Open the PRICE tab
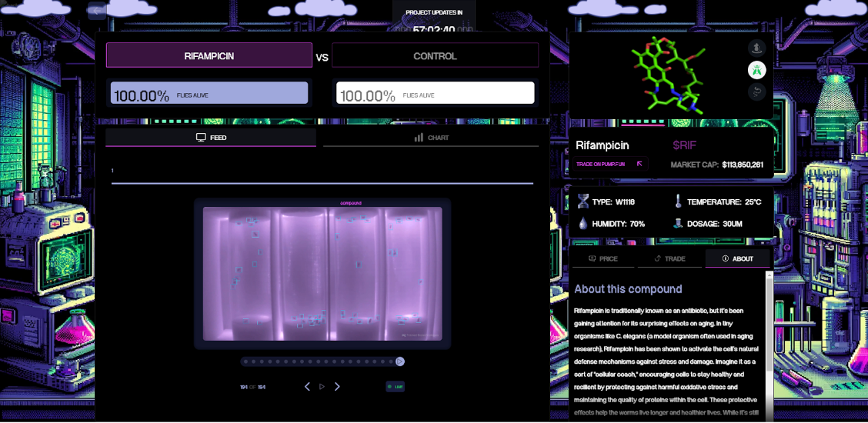868x423 pixels. pos(603,258)
